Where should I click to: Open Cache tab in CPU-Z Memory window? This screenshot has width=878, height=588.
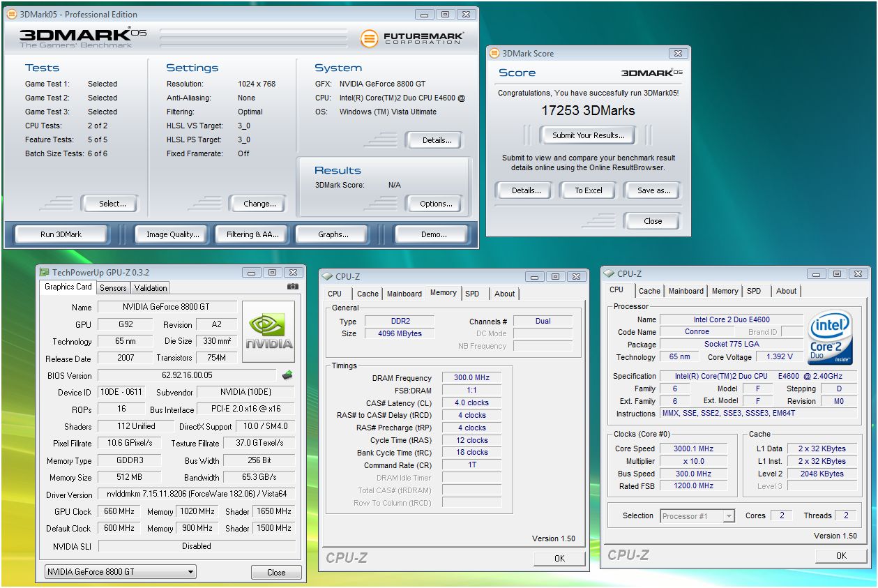coord(368,294)
